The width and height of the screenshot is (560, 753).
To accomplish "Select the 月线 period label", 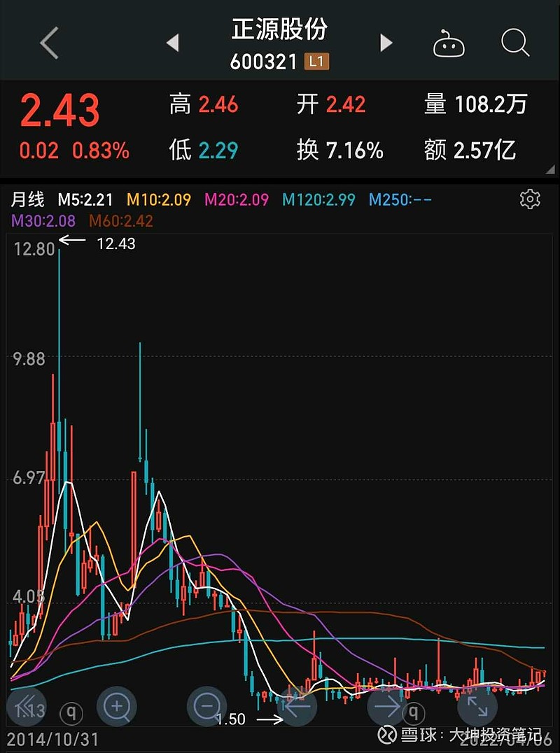I will click(27, 199).
